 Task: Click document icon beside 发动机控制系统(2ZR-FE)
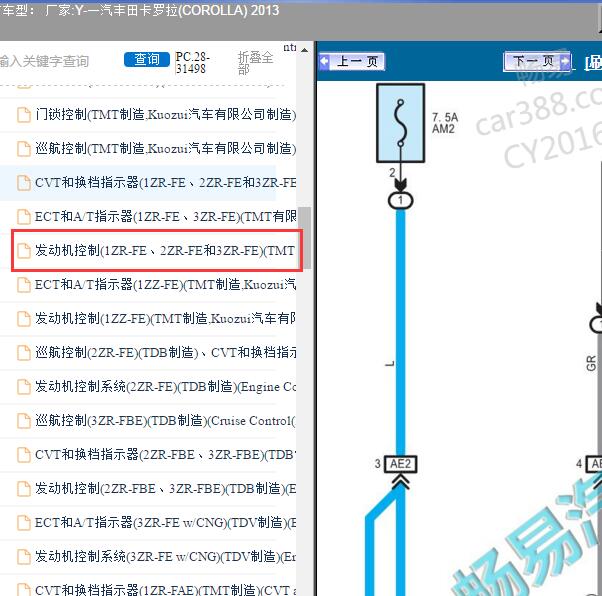pyautogui.click(x=24, y=387)
